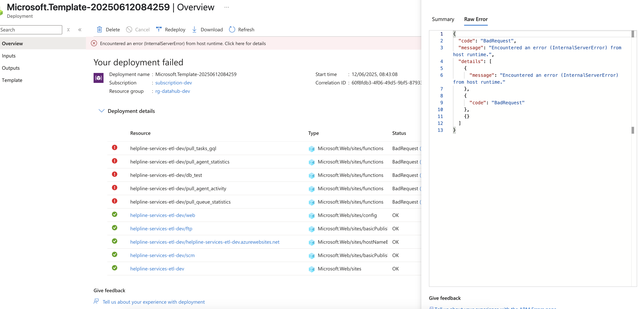
Task: Click error icon beside pull_tasks_gql row
Action: coord(115,147)
